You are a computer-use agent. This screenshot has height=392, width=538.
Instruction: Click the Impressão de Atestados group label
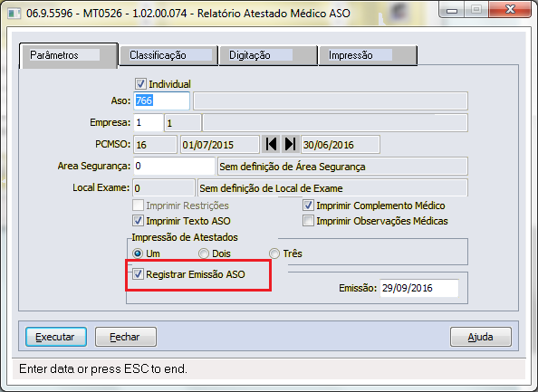[185, 237]
